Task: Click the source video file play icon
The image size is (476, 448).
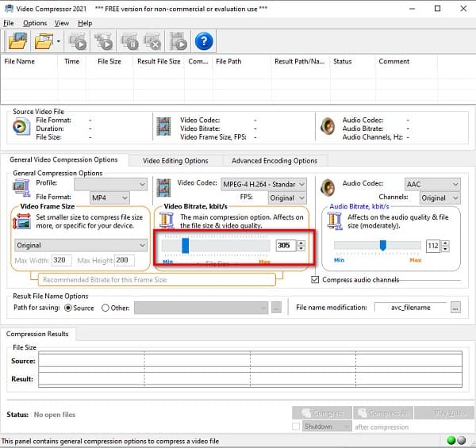Action: pyautogui.click(x=21, y=127)
